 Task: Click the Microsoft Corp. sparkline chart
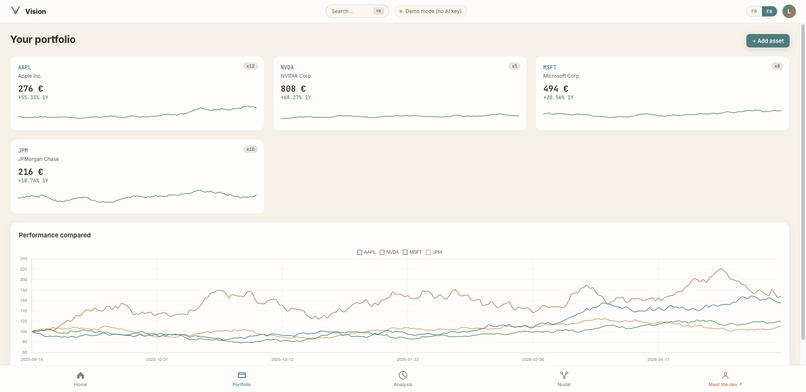point(663,114)
